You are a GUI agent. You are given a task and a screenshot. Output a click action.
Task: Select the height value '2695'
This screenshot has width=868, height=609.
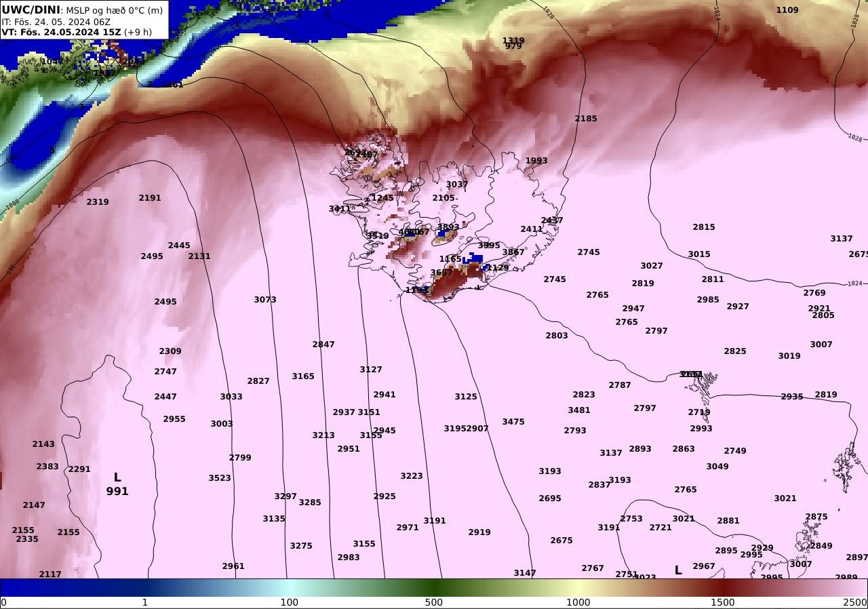550,498
